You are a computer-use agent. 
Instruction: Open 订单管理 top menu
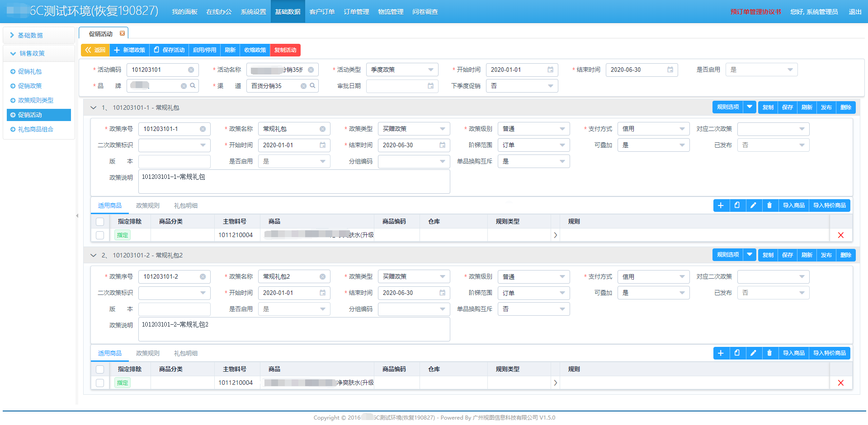pyautogui.click(x=356, y=12)
